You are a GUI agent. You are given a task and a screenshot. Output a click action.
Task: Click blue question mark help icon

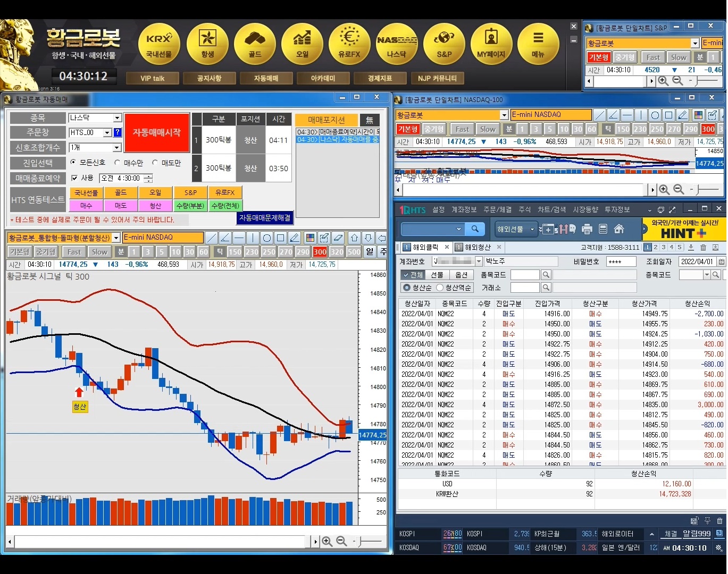pyautogui.click(x=118, y=132)
